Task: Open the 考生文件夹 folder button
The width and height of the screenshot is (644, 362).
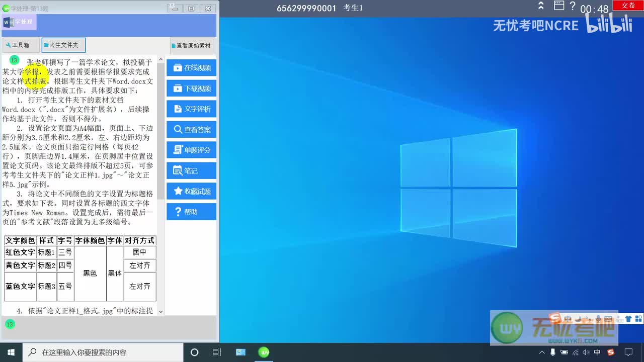Action: [63, 45]
